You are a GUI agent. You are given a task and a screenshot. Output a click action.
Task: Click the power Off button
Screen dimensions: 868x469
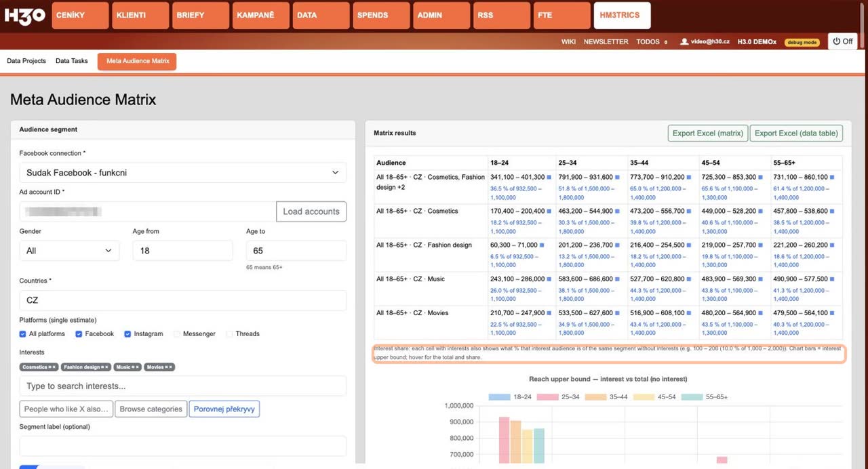click(843, 41)
